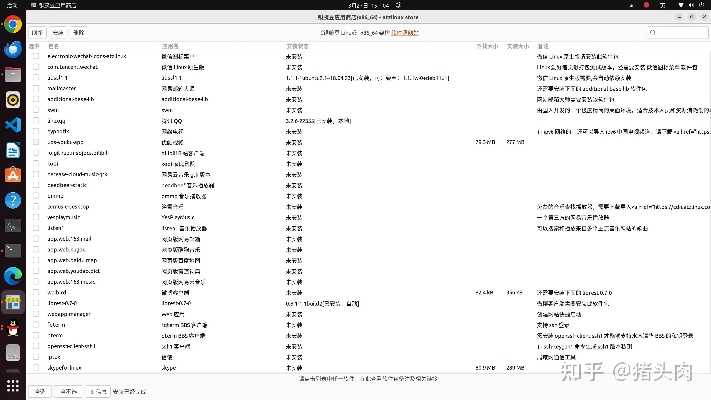This screenshot has width=711, height=400.
Task: Select the linuxqq package name
Action: (57, 121)
